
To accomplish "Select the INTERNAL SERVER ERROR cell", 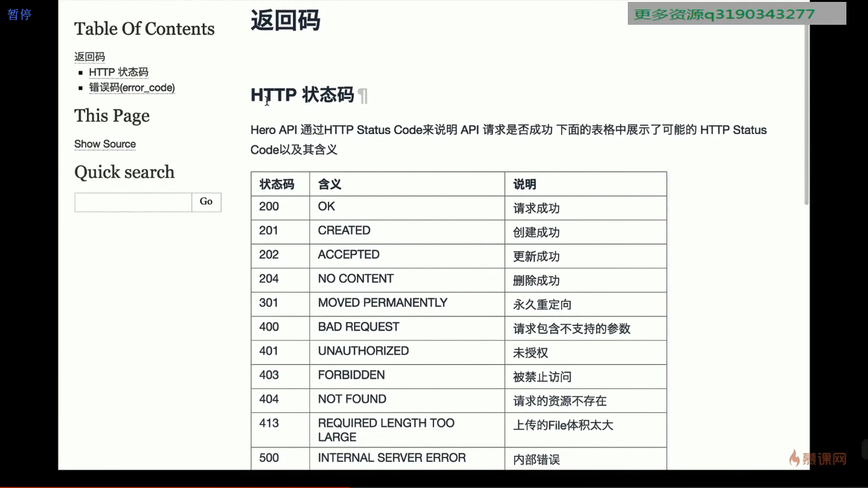I will click(x=407, y=459).
